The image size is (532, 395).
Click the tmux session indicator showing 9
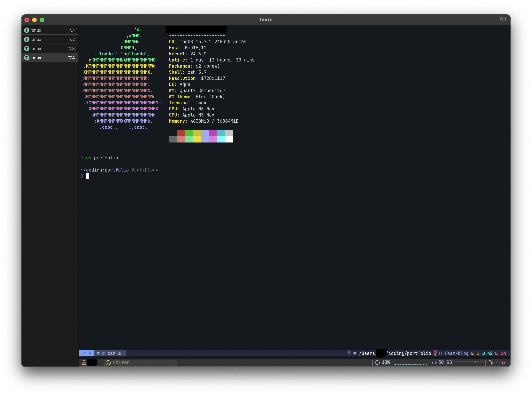(x=87, y=353)
